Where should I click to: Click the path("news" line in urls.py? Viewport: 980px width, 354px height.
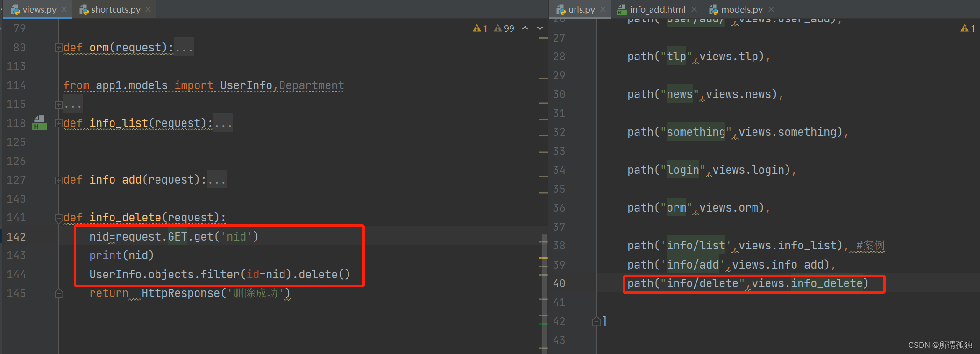point(705,94)
